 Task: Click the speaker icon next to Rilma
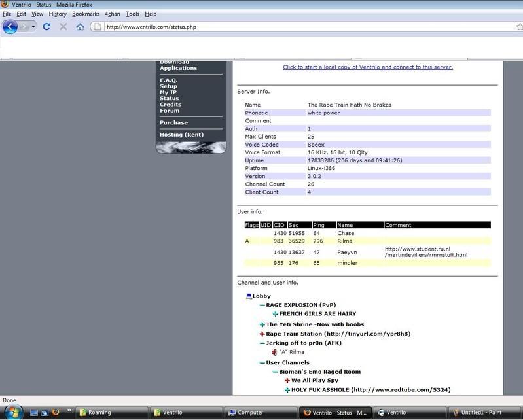coord(274,353)
